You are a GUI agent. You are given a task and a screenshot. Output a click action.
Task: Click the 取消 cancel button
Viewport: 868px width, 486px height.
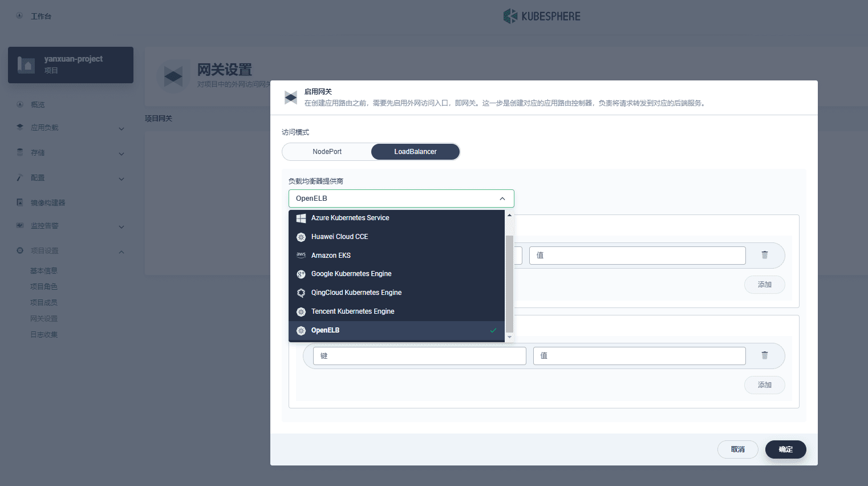pos(738,449)
